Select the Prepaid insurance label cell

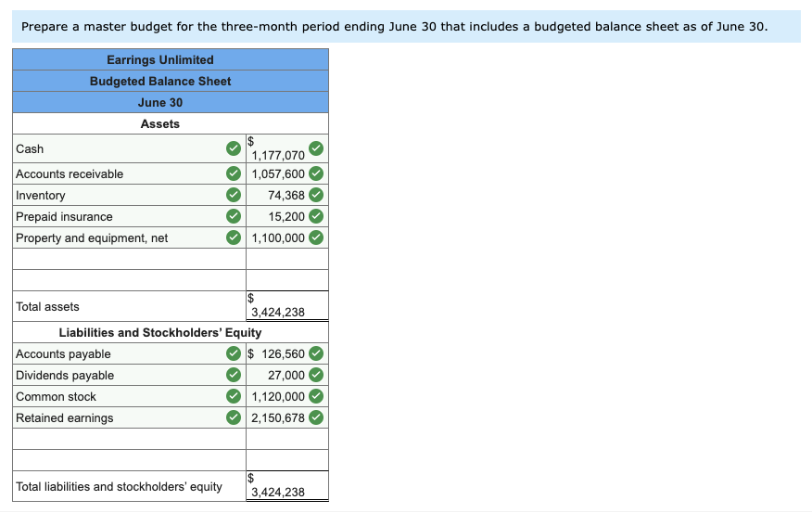[129, 216]
